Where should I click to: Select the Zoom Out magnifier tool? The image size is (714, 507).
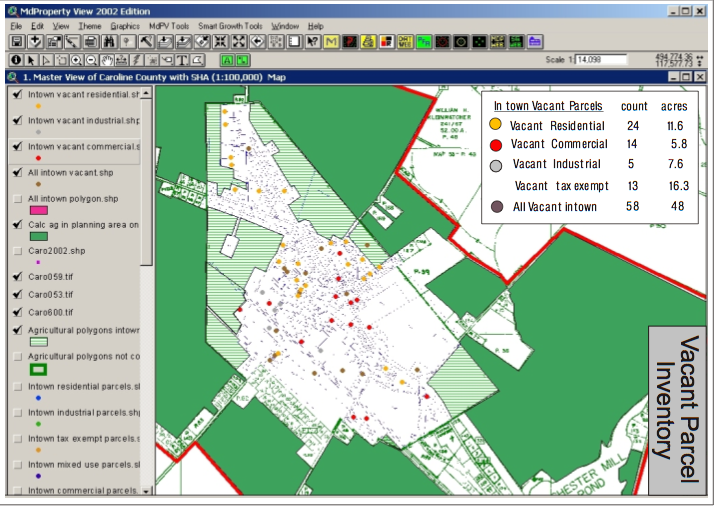(91, 60)
